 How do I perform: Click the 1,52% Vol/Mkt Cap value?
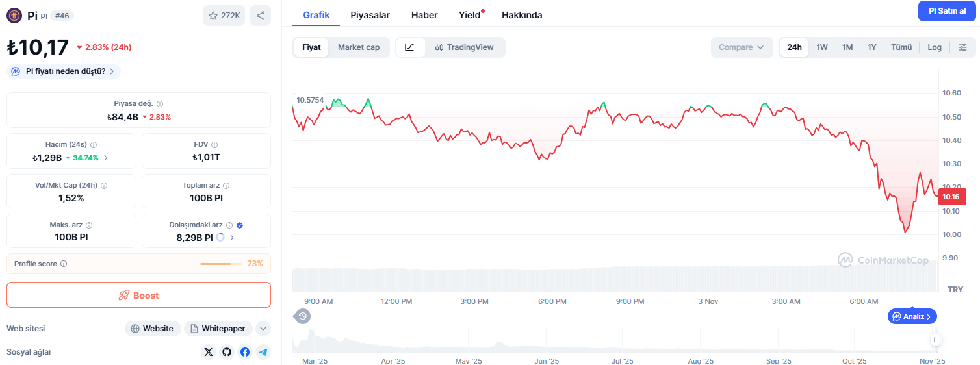pyautogui.click(x=71, y=198)
